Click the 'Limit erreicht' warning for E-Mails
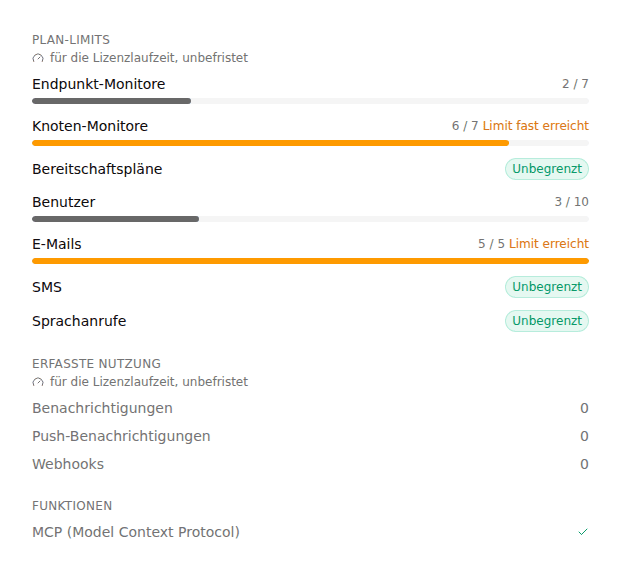 click(x=549, y=244)
